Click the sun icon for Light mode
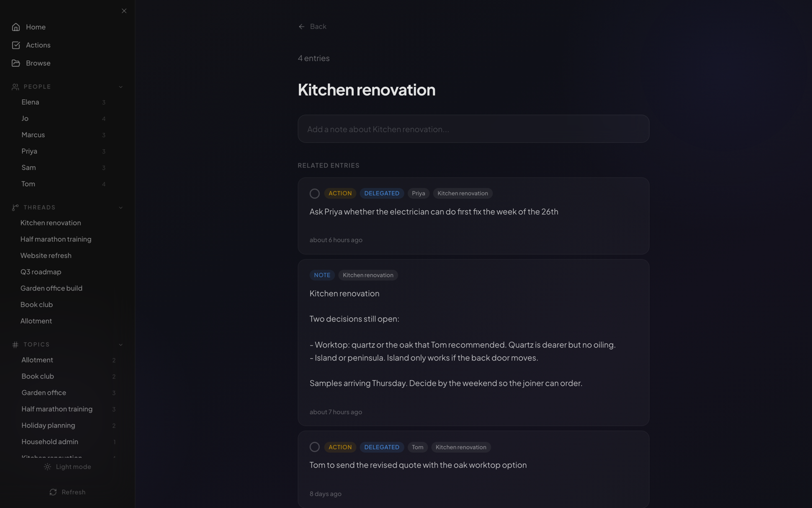 [x=47, y=467]
